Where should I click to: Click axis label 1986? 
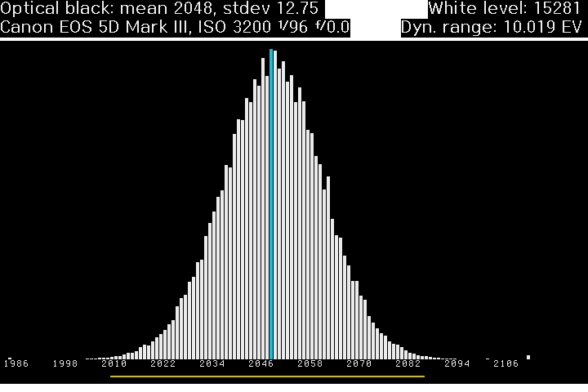point(16,363)
